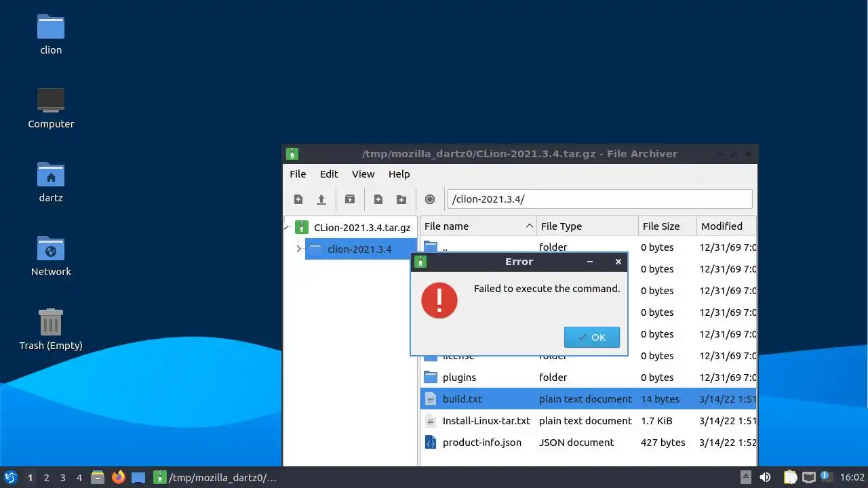Switch to workspace 3

click(x=62, y=478)
